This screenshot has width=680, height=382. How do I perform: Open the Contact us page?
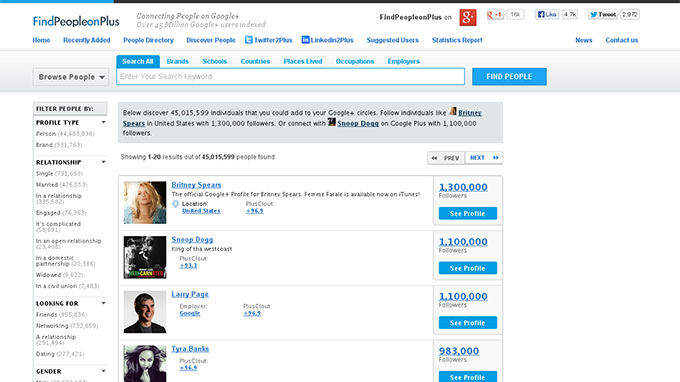tap(621, 40)
